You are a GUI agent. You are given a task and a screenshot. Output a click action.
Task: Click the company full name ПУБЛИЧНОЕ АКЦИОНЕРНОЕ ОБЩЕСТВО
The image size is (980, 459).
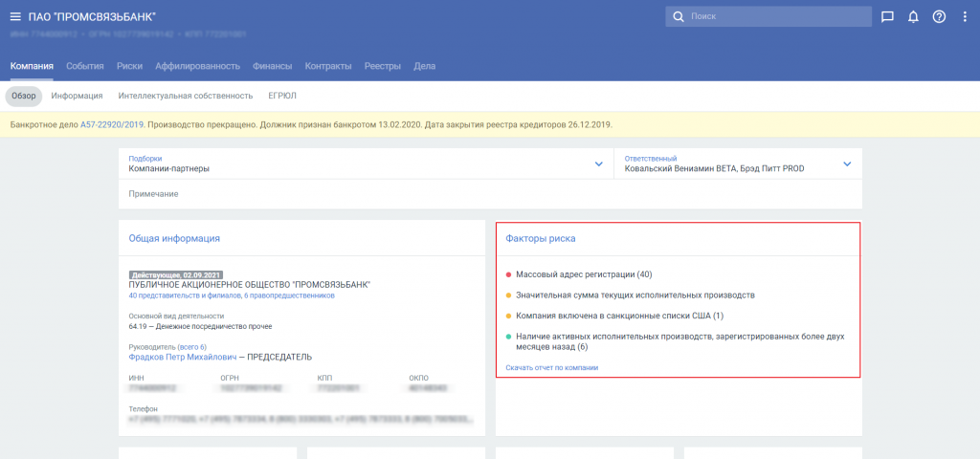[250, 285]
